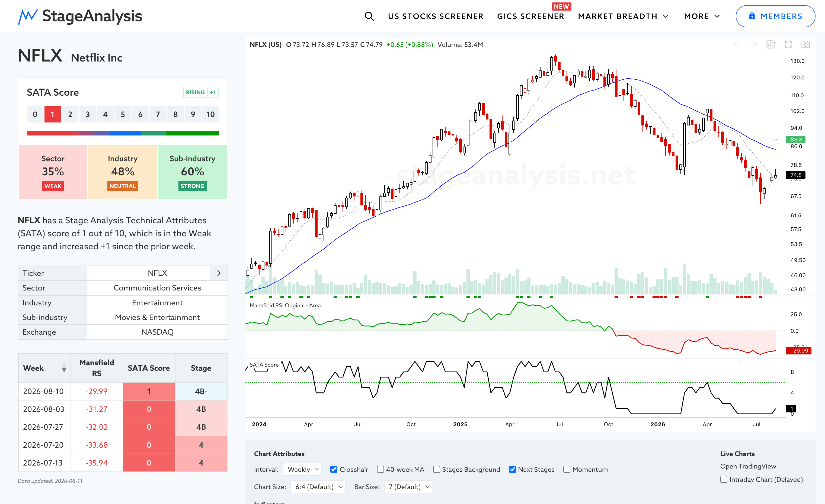Viewport: 825px width, 504px height.
Task: Click the 4B stage cell for 2026-08-03
Action: pyautogui.click(x=201, y=409)
